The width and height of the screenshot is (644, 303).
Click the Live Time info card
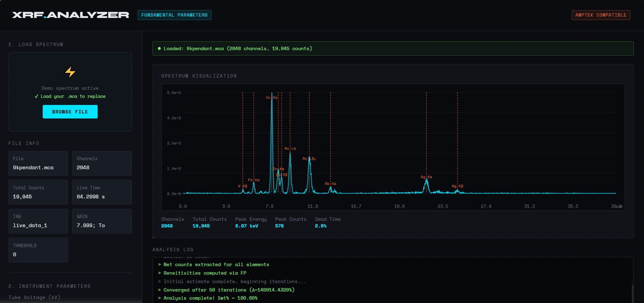(102, 192)
